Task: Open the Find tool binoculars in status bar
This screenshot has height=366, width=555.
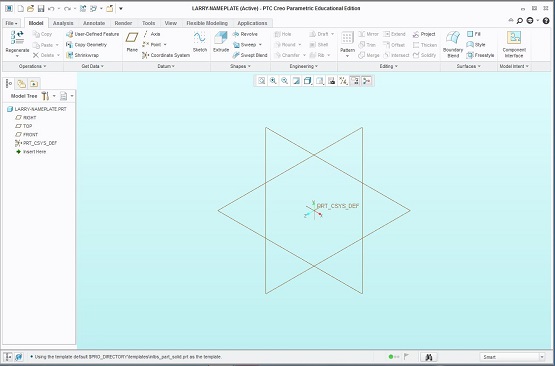Action: click(429, 357)
